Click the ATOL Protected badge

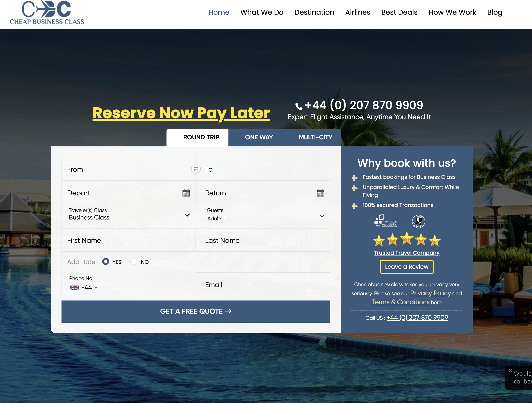pos(418,221)
